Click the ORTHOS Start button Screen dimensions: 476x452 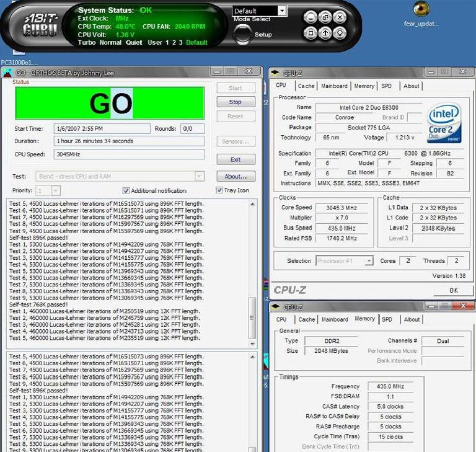pyautogui.click(x=236, y=88)
